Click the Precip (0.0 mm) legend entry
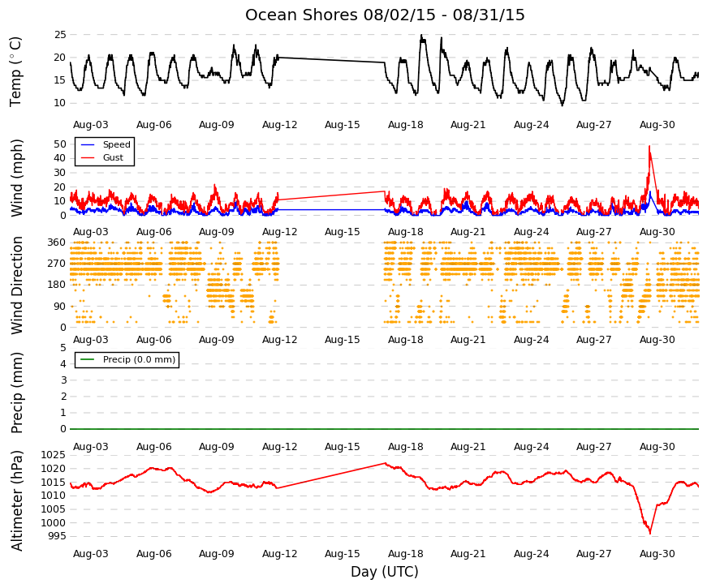This screenshot has height=588, width=707. coord(127,359)
